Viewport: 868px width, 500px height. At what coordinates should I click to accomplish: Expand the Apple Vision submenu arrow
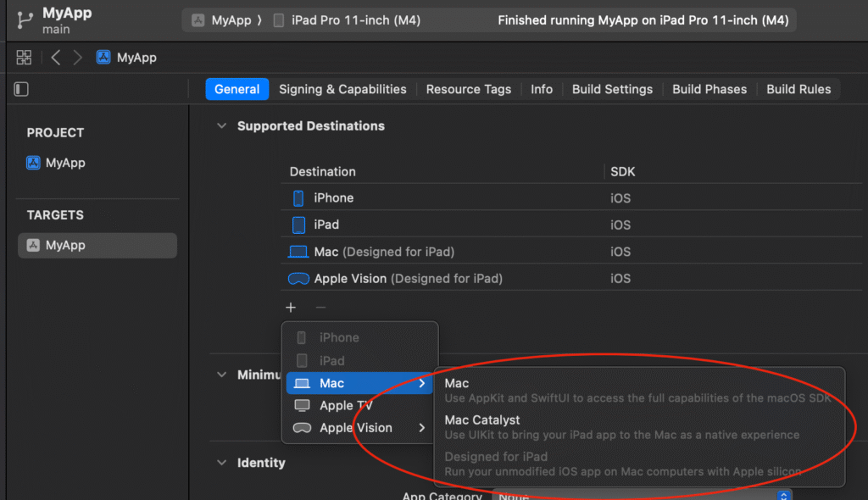(x=422, y=427)
